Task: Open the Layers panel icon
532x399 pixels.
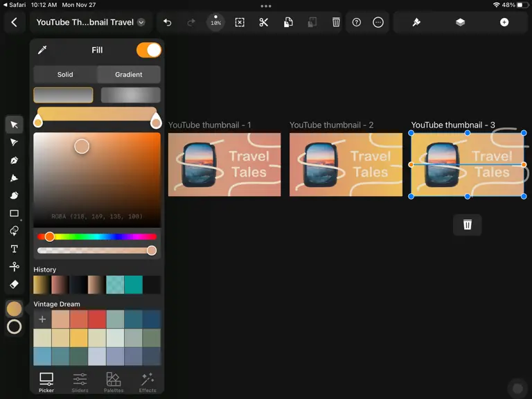Action: click(x=460, y=22)
